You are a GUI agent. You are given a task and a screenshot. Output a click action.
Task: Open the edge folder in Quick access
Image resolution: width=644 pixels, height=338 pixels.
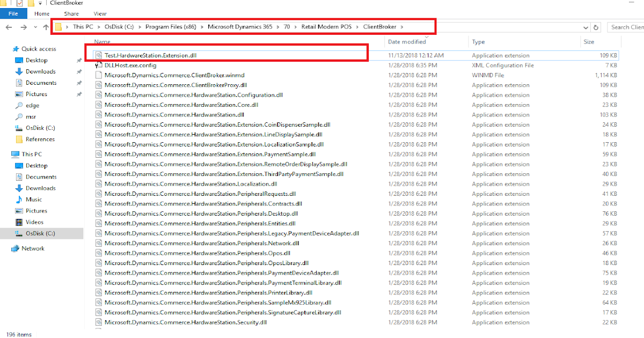(x=32, y=105)
